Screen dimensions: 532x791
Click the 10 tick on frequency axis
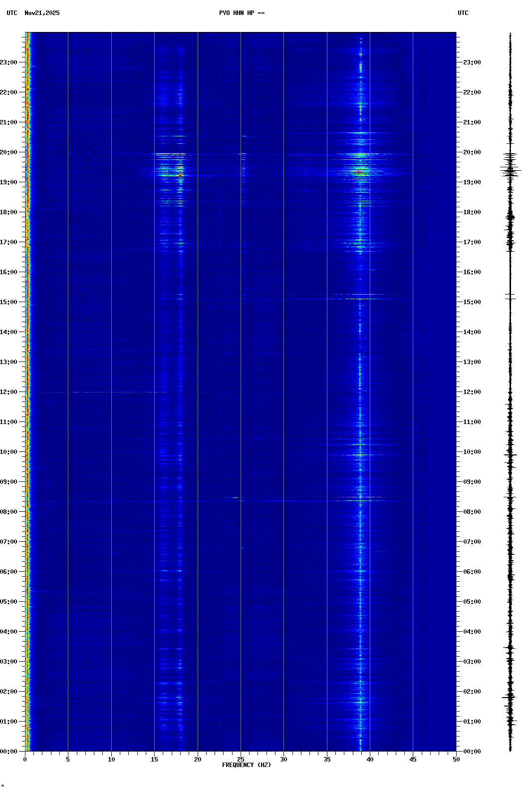111,760
